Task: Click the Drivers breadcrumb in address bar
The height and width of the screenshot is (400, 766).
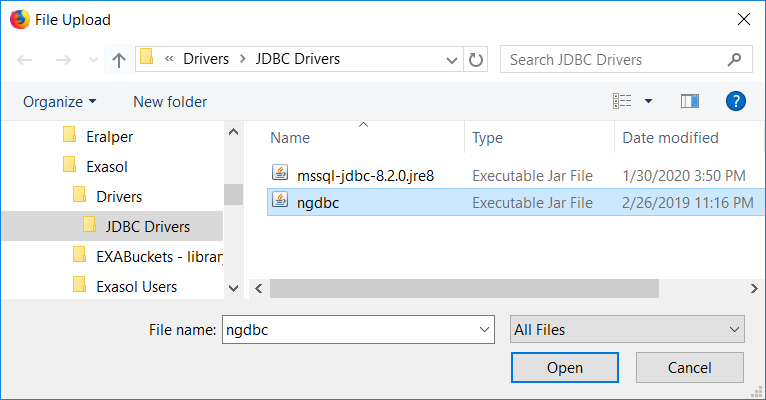Action: pyautogui.click(x=206, y=59)
